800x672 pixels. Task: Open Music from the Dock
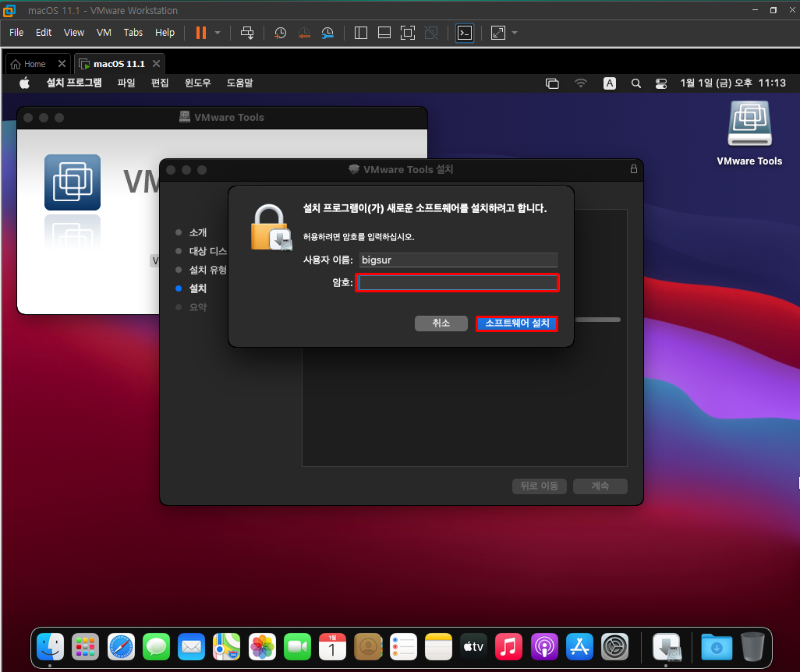508,647
